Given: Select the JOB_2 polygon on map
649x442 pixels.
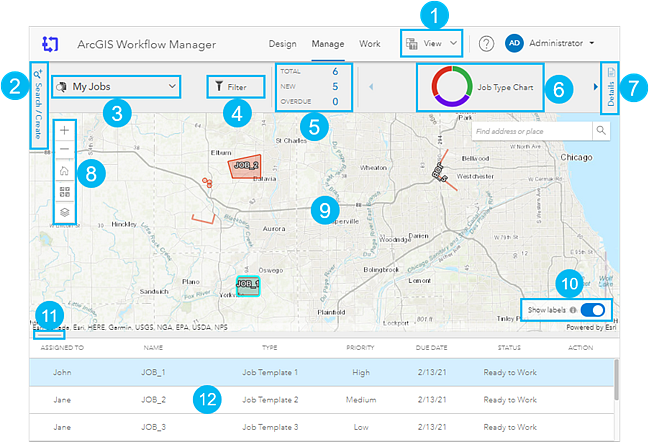Looking at the screenshot, I should pos(245,168).
